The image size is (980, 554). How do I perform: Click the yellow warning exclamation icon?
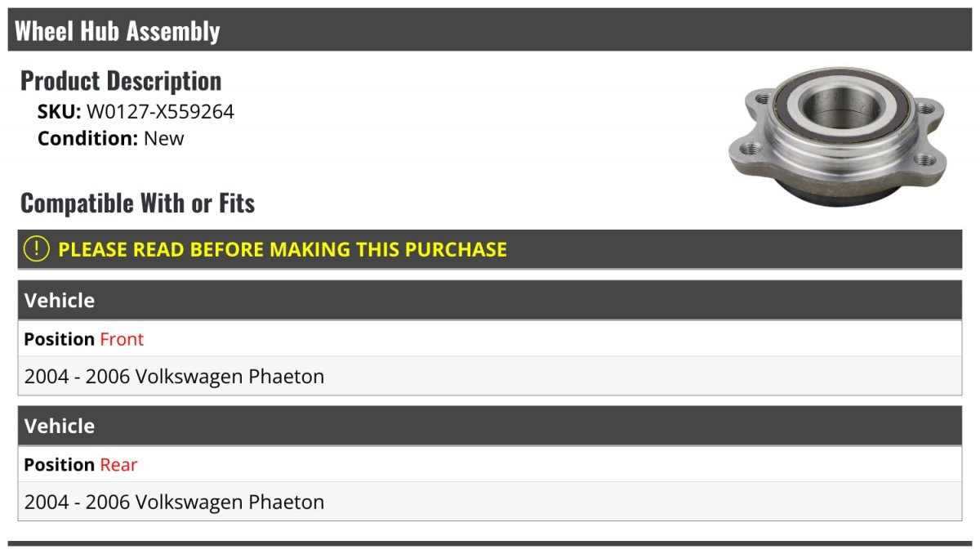[x=37, y=249]
